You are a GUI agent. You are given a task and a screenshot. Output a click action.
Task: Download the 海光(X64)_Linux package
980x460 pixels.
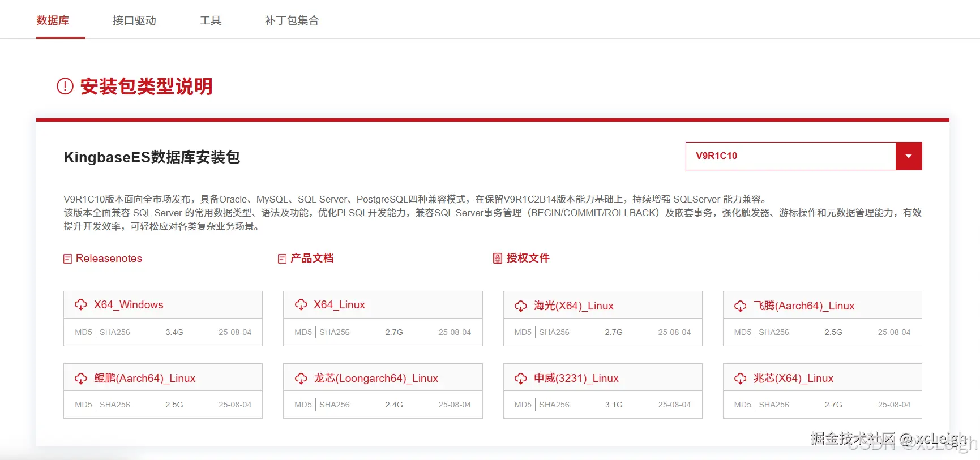click(x=574, y=306)
